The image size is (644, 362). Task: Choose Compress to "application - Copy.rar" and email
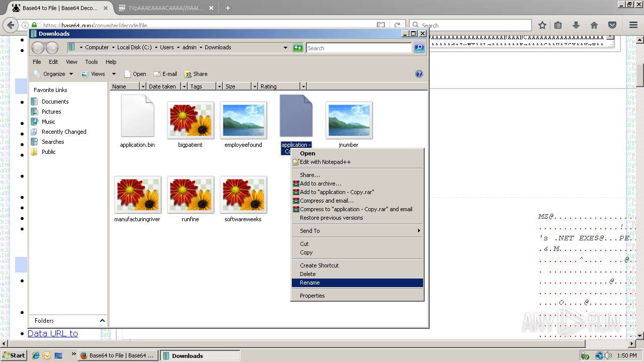pyautogui.click(x=357, y=209)
